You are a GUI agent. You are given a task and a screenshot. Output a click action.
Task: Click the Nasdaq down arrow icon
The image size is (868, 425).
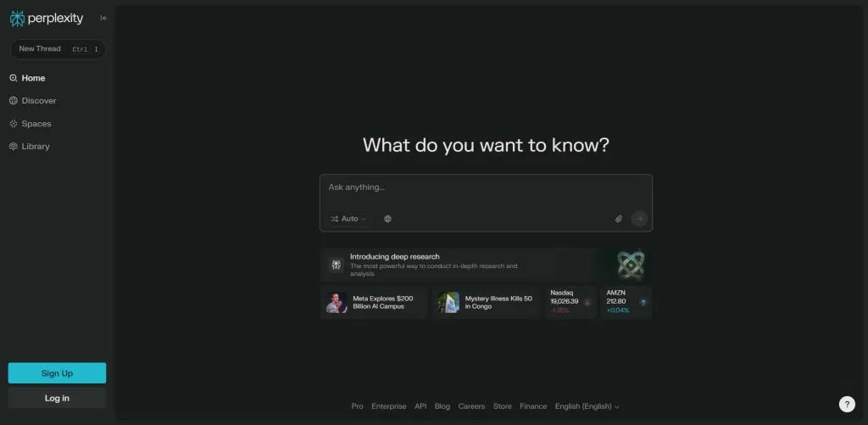pos(587,303)
